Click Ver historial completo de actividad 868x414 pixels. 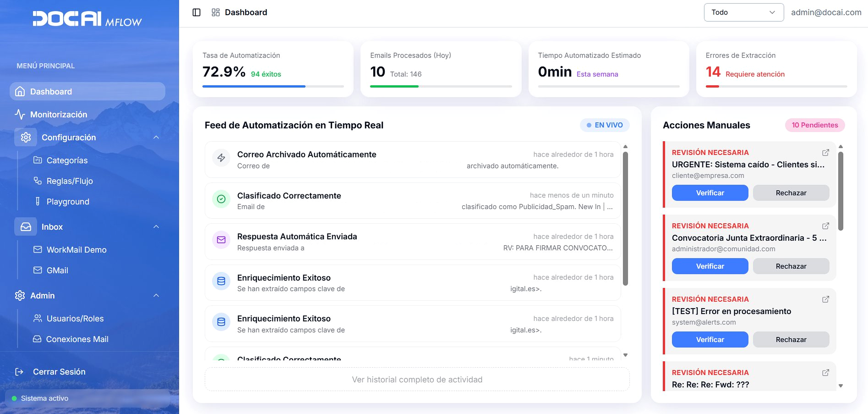coord(417,380)
